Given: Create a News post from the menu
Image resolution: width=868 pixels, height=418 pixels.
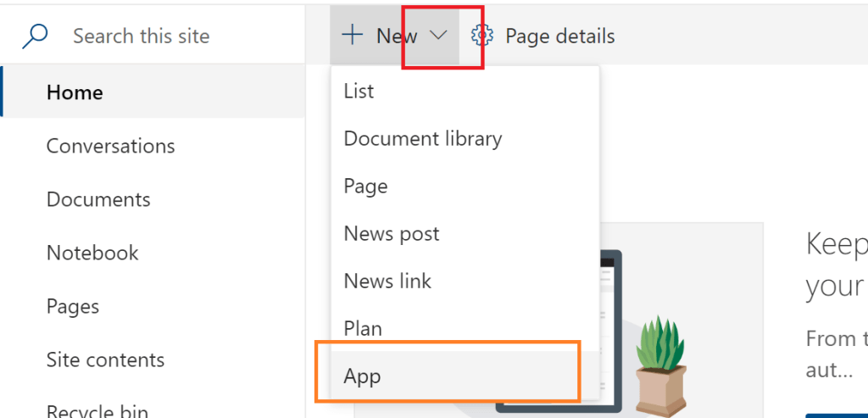Looking at the screenshot, I should [x=391, y=234].
